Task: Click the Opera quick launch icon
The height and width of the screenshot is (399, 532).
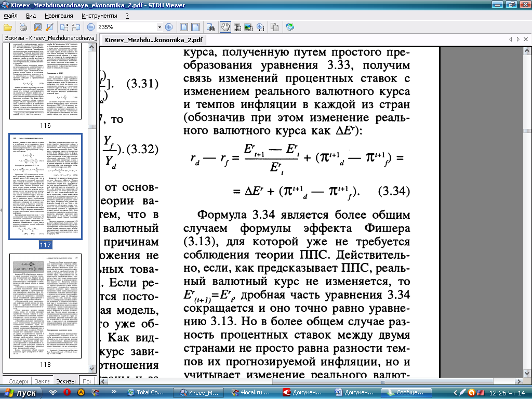Action: [x=67, y=392]
